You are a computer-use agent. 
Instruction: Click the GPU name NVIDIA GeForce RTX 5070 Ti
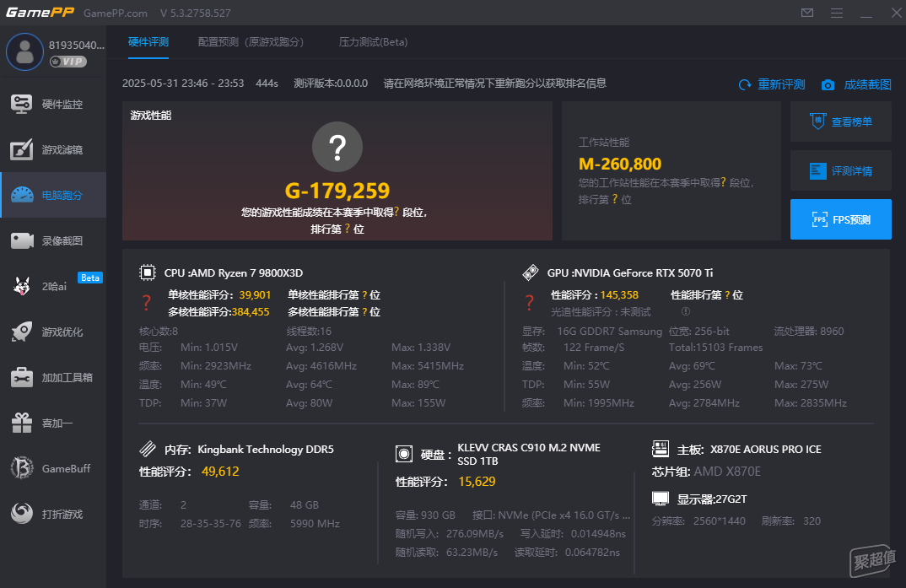[644, 273]
